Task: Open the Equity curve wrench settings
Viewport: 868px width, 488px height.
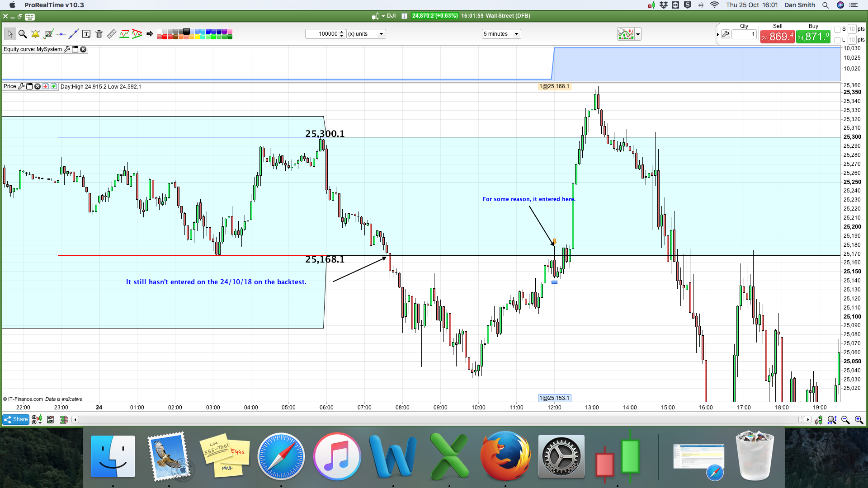Action: (x=67, y=49)
